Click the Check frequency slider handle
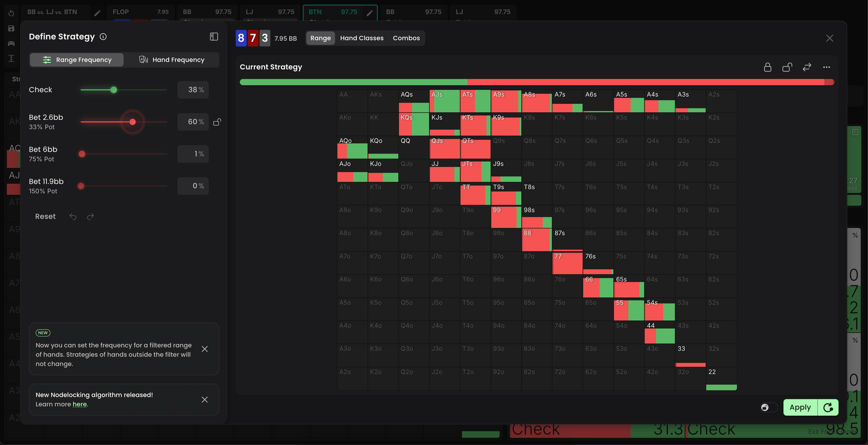The height and width of the screenshot is (445, 868). [113, 90]
